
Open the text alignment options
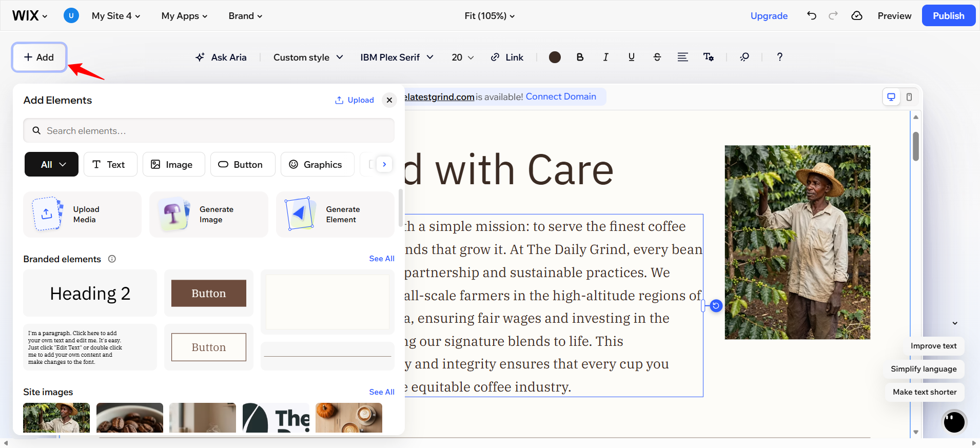coord(682,57)
